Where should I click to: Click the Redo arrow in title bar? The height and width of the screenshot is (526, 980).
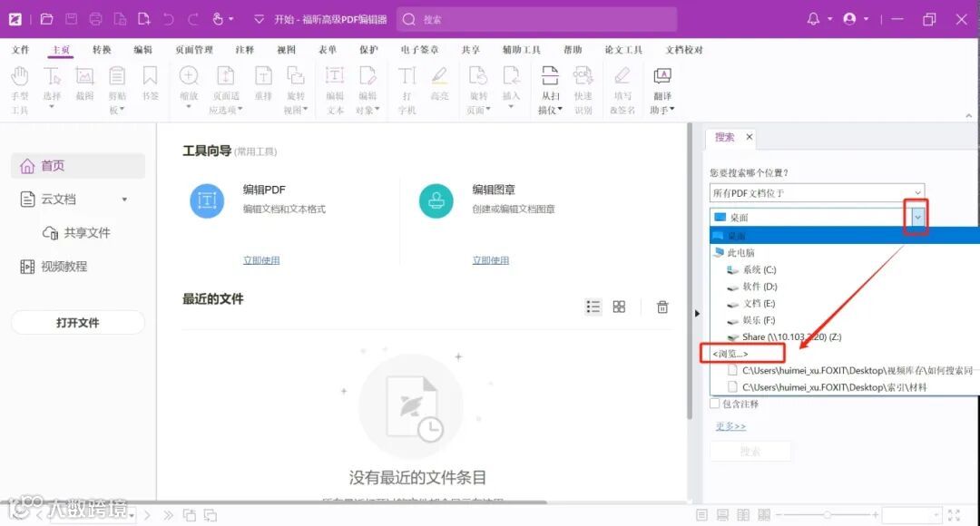[x=193, y=19]
